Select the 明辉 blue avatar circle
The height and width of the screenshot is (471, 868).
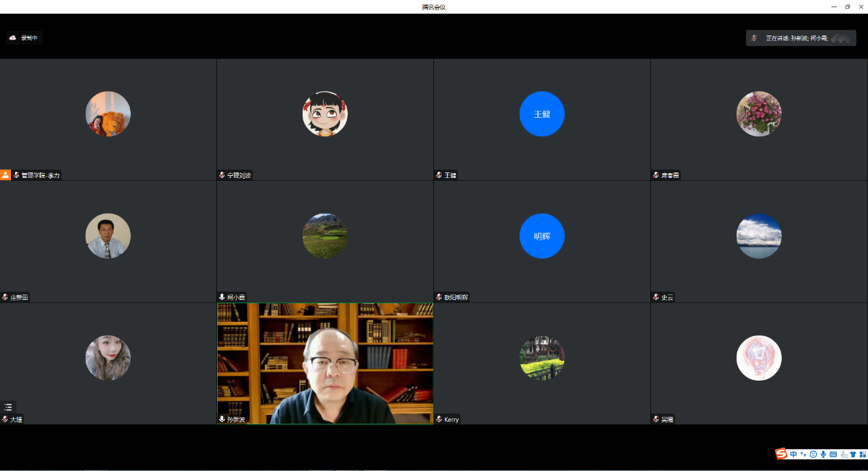541,235
